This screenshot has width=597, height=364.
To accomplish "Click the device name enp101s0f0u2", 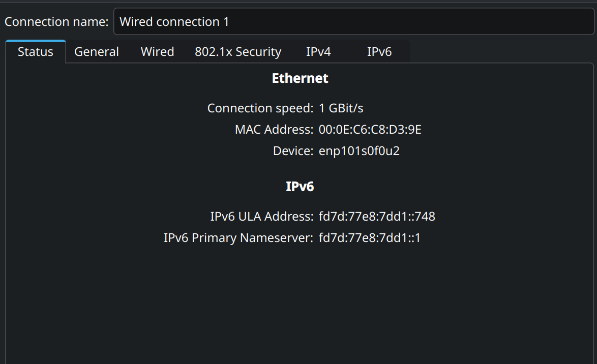I will point(359,151).
